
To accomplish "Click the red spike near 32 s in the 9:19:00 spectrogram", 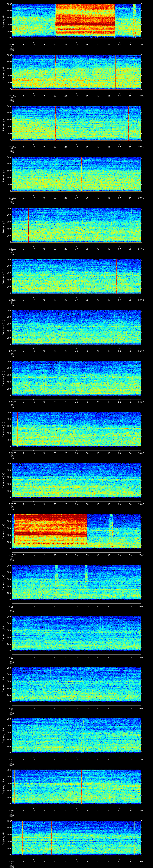I will click(x=81, y=174).
